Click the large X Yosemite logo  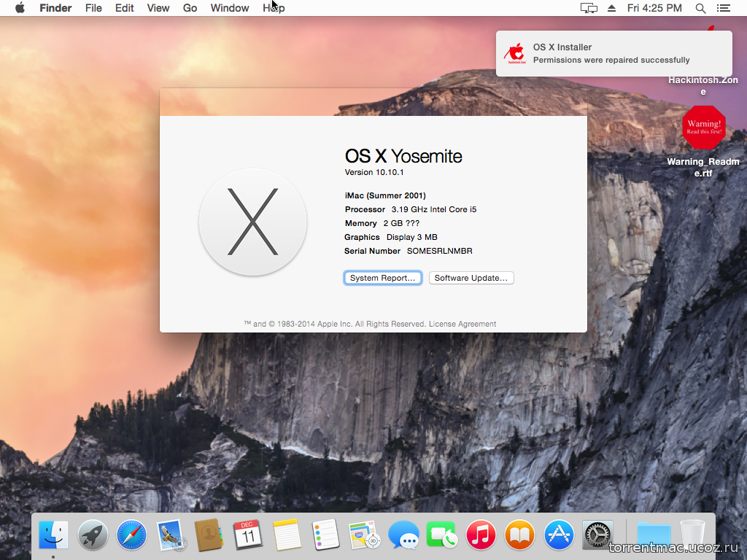pos(252,222)
